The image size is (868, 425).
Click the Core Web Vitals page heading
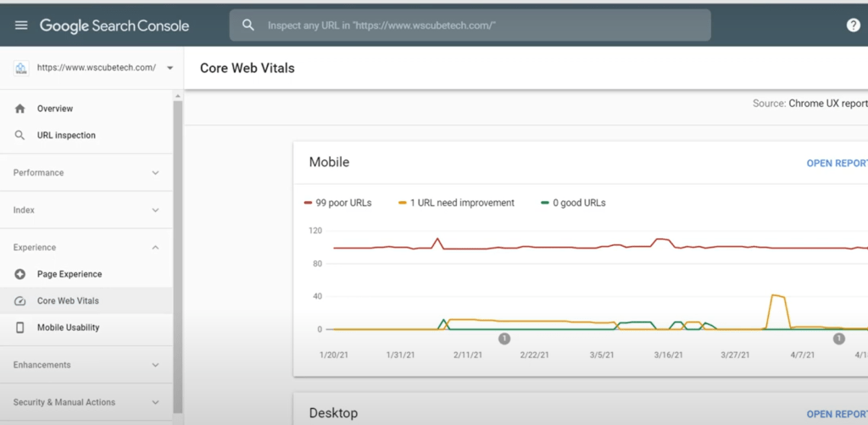[248, 68]
